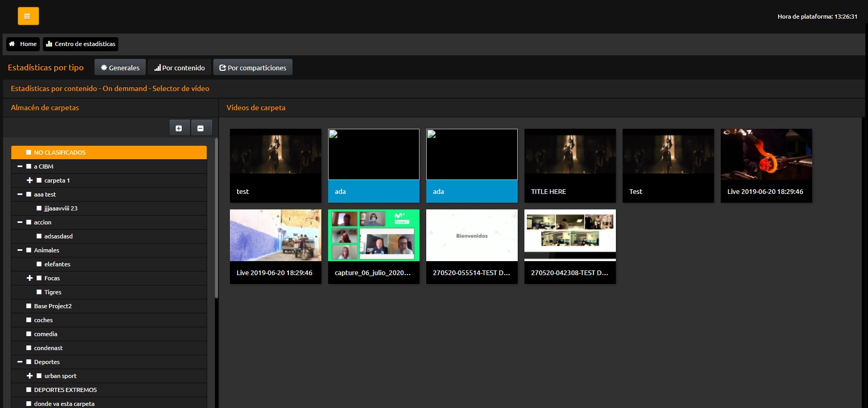The height and width of the screenshot is (408, 868).
Task: Open the second 'ada' video card
Action: coord(472,165)
